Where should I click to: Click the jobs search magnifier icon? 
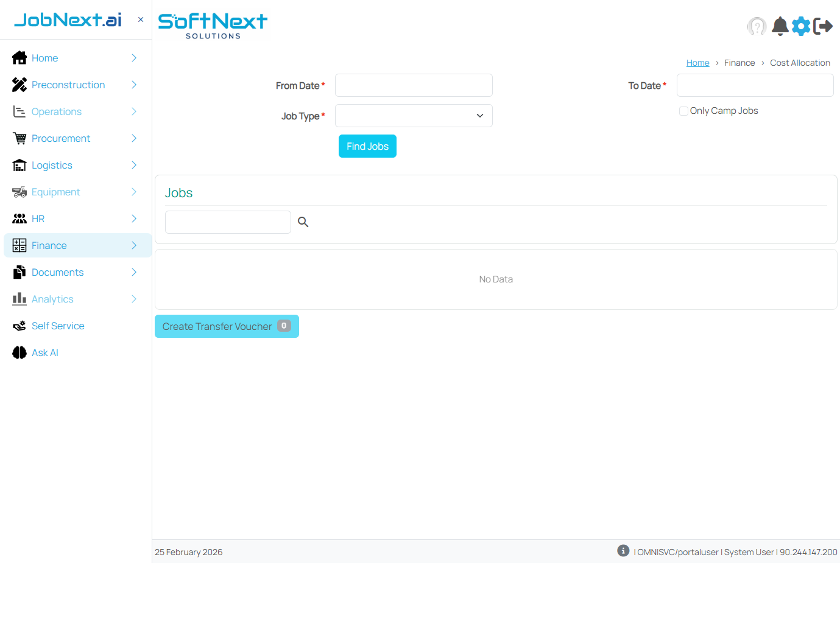click(303, 222)
